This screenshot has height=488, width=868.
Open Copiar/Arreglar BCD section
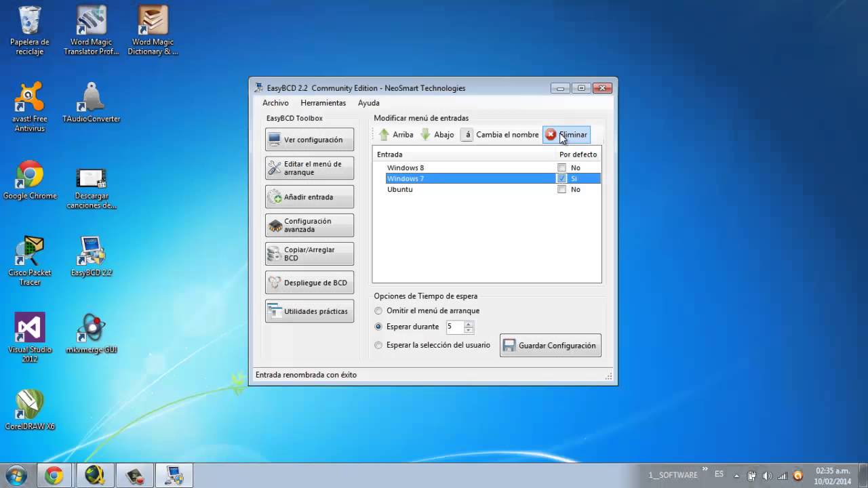point(309,253)
